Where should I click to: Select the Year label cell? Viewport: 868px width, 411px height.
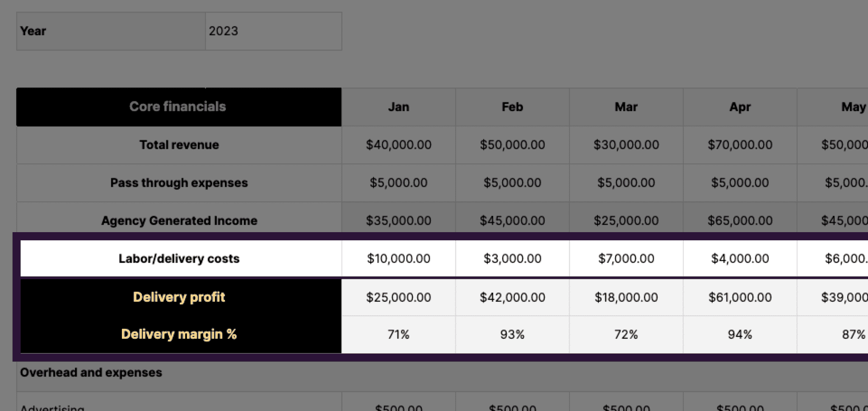coord(111,31)
